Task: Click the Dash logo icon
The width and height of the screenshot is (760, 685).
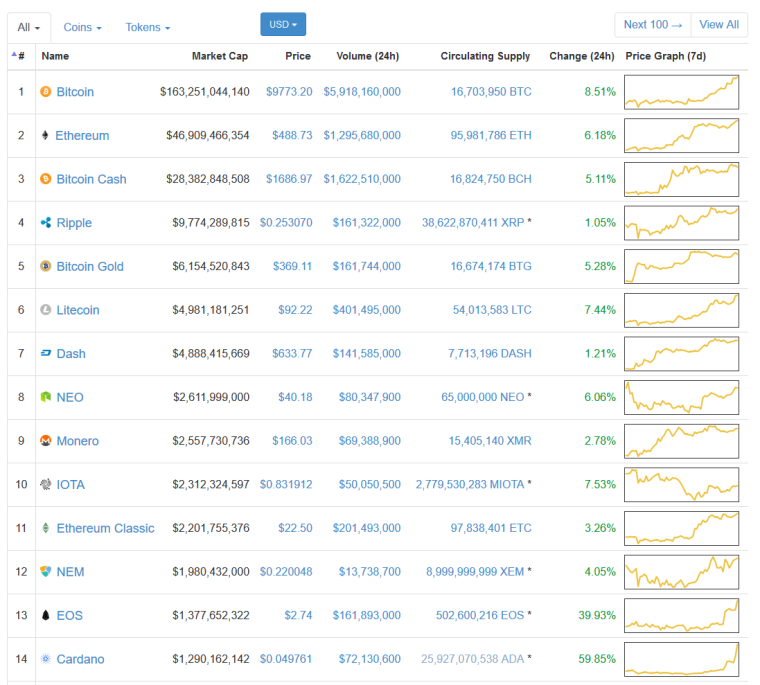Action: [46, 353]
